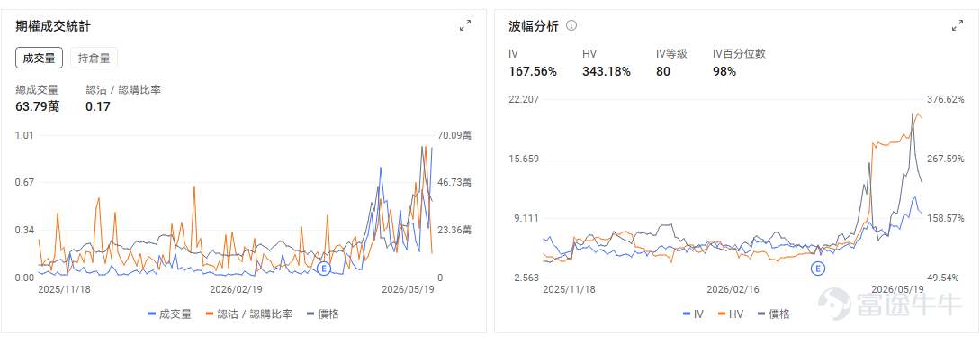Toggle the HV legend series

[730, 314]
